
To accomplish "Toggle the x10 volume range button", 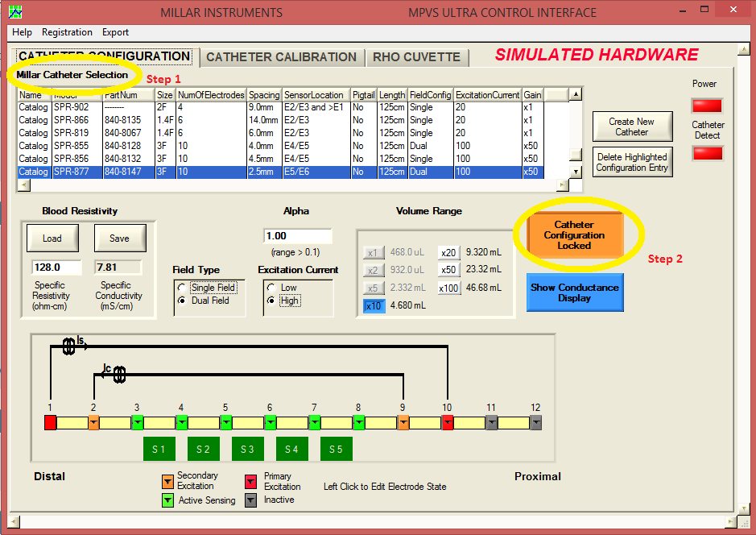I will click(374, 306).
